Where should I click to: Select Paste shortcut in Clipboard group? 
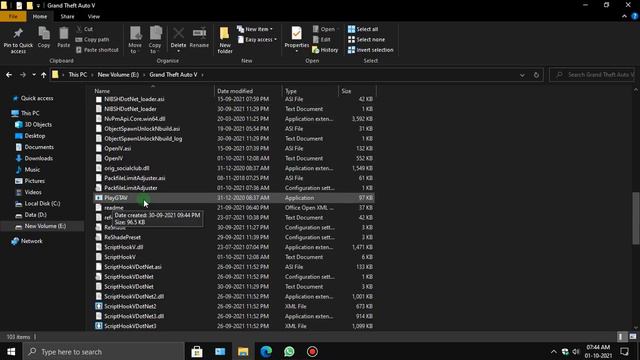click(x=97, y=50)
